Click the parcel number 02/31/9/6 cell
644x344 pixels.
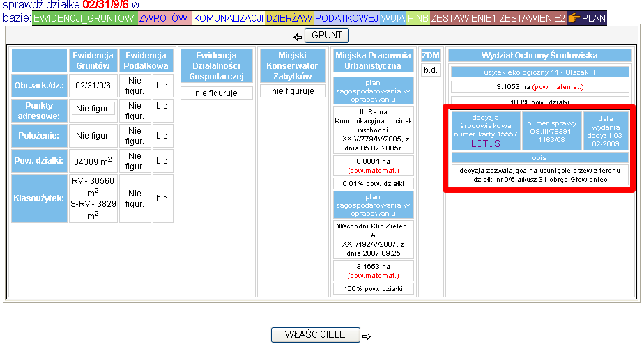click(x=93, y=87)
